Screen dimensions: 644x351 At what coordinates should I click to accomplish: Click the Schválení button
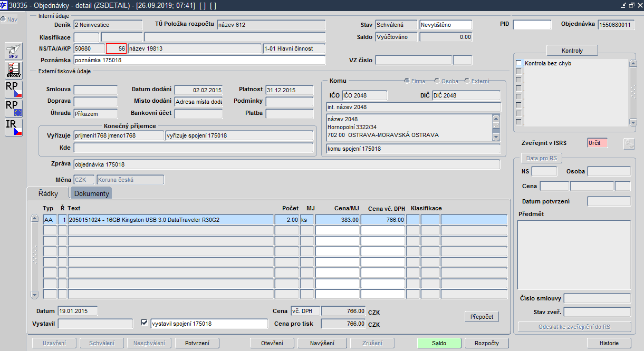[x=102, y=343]
